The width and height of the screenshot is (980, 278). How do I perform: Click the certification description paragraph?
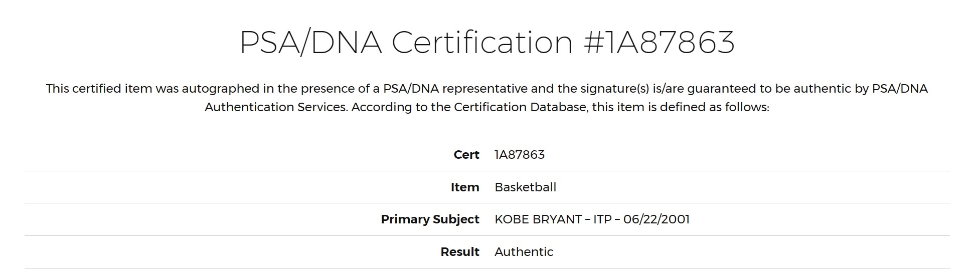point(487,98)
